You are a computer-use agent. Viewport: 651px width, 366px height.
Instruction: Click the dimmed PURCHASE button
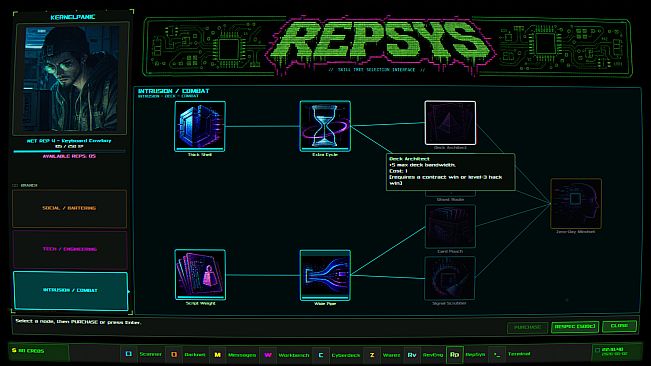tap(527, 327)
